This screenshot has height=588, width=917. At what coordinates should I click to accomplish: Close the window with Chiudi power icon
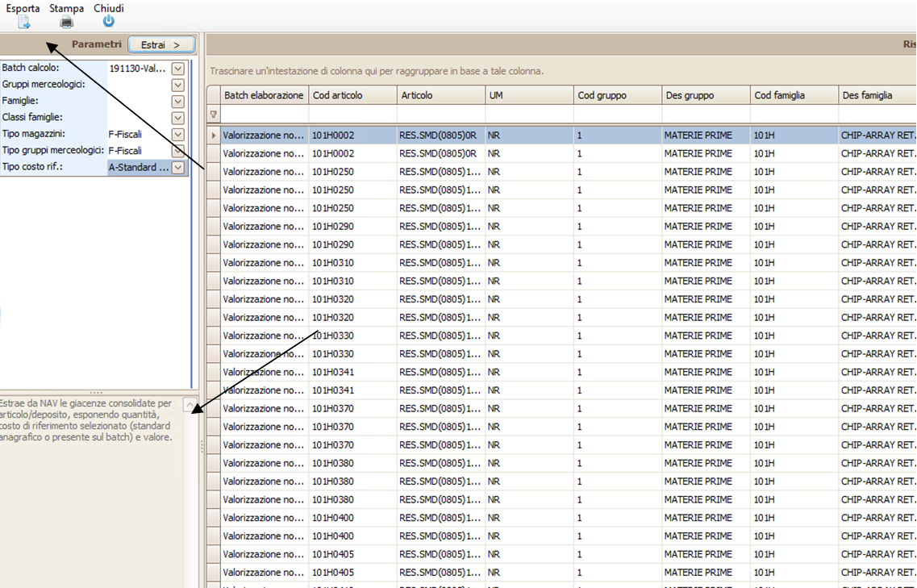click(x=109, y=22)
